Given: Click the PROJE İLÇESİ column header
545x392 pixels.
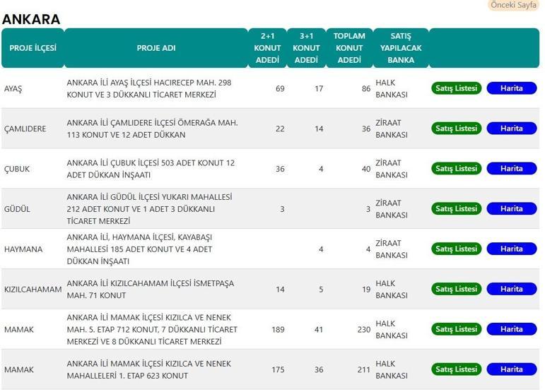Looking at the screenshot, I should pyautogui.click(x=33, y=48).
